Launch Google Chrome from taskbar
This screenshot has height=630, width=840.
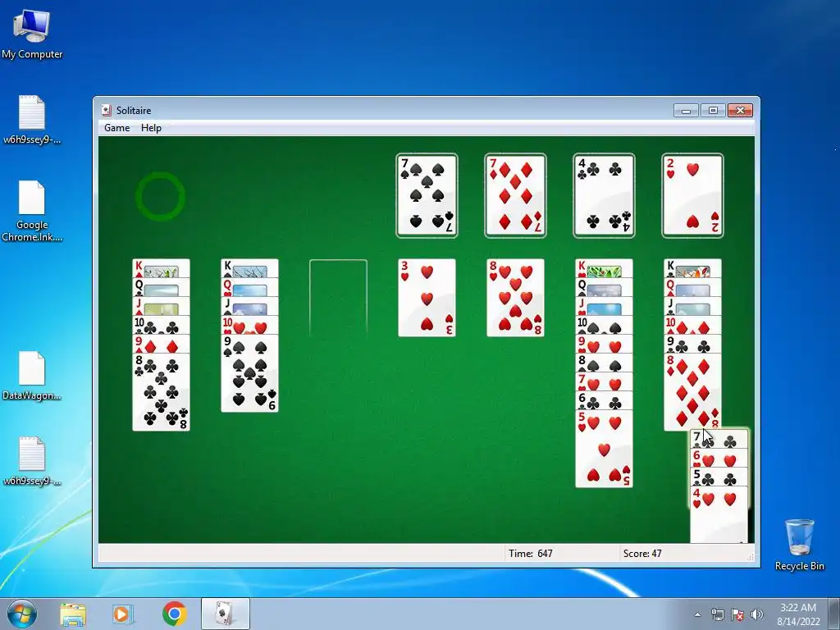point(174,614)
